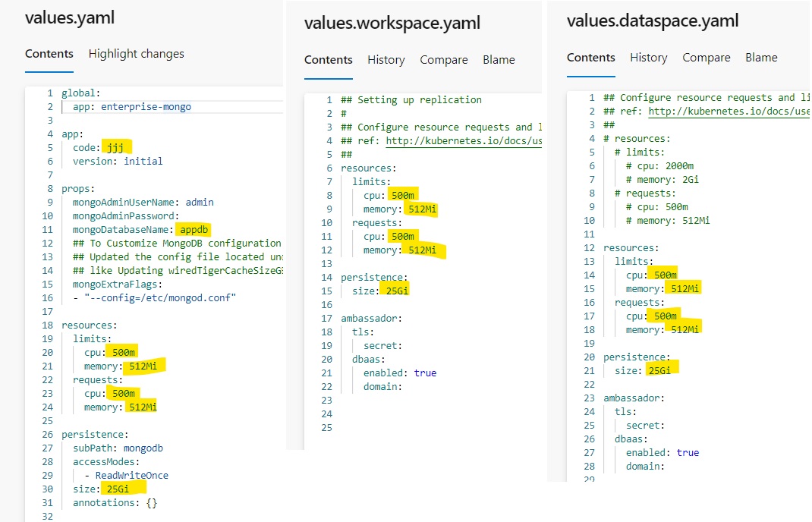Screen dimensions: 812x522
Task: Open Blame tab in values.dataspace.yaml
Action: (761, 58)
